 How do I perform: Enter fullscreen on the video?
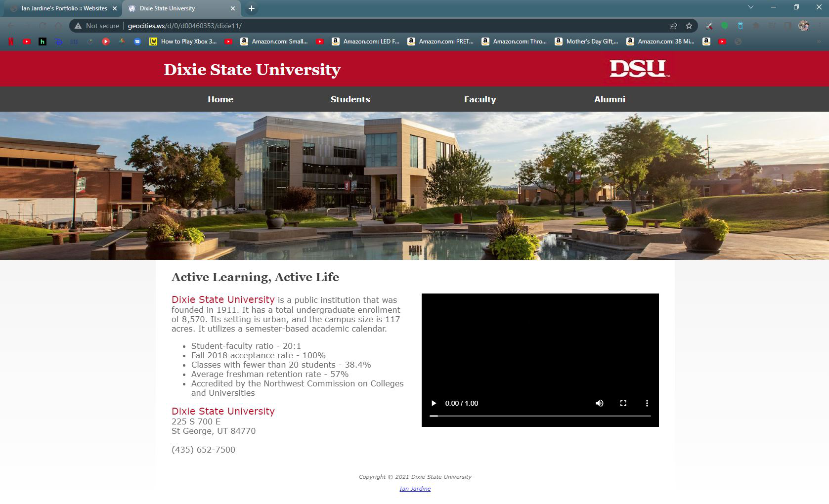623,403
